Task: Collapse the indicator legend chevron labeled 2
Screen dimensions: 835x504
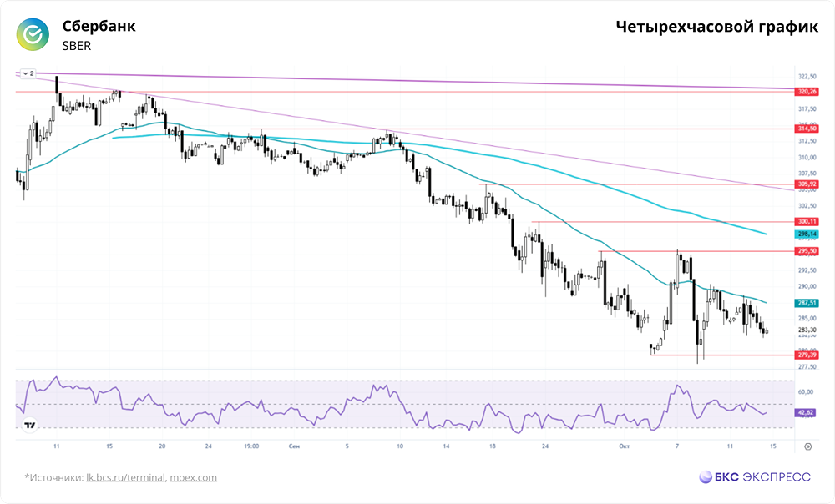Action: click(x=28, y=73)
